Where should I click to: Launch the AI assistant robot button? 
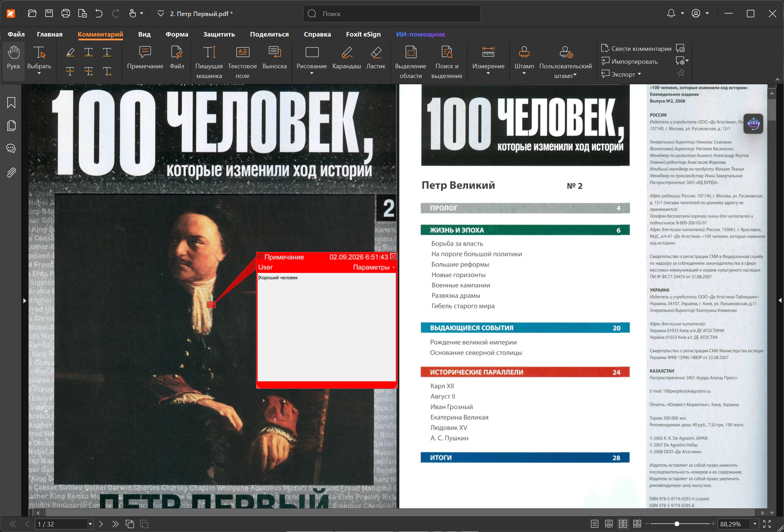pyautogui.click(x=753, y=124)
